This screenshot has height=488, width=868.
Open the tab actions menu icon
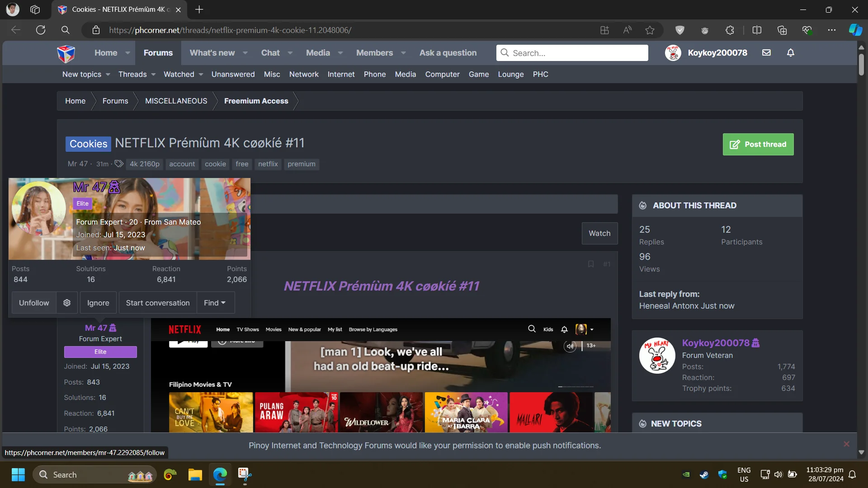coord(35,9)
